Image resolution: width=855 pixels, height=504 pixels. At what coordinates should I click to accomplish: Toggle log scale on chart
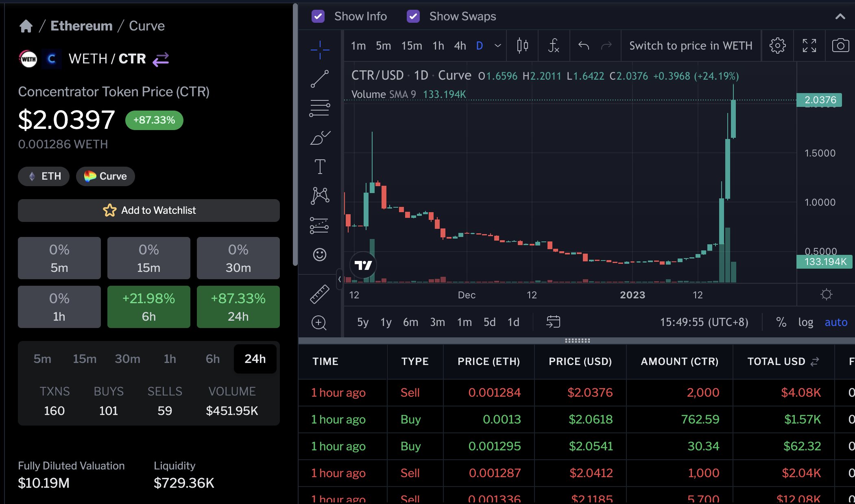click(805, 322)
